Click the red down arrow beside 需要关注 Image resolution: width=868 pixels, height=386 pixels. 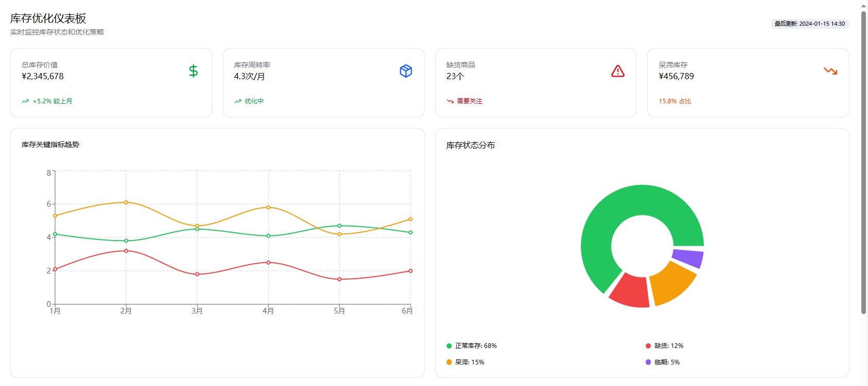450,101
